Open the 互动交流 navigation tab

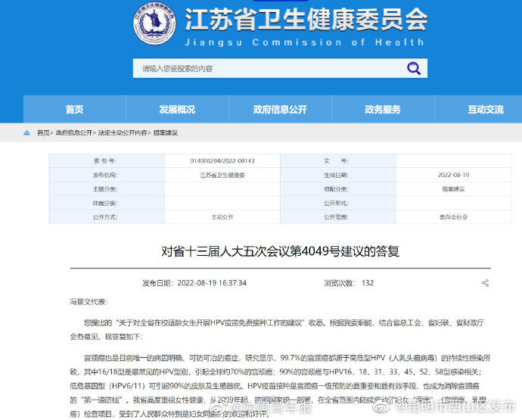pos(478,109)
